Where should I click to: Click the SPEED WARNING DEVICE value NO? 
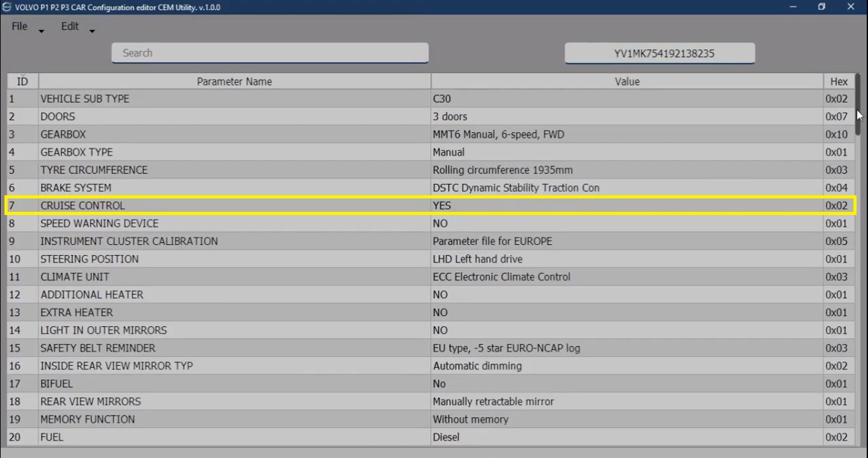pos(440,223)
